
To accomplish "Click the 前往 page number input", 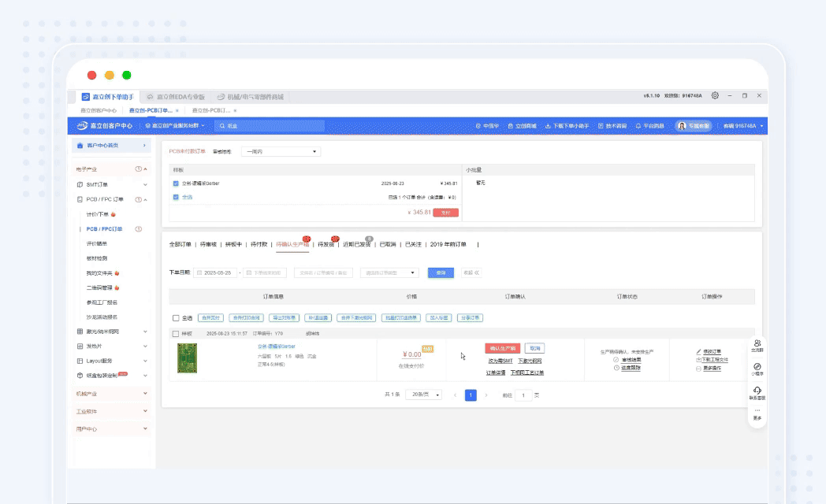I will (x=523, y=395).
